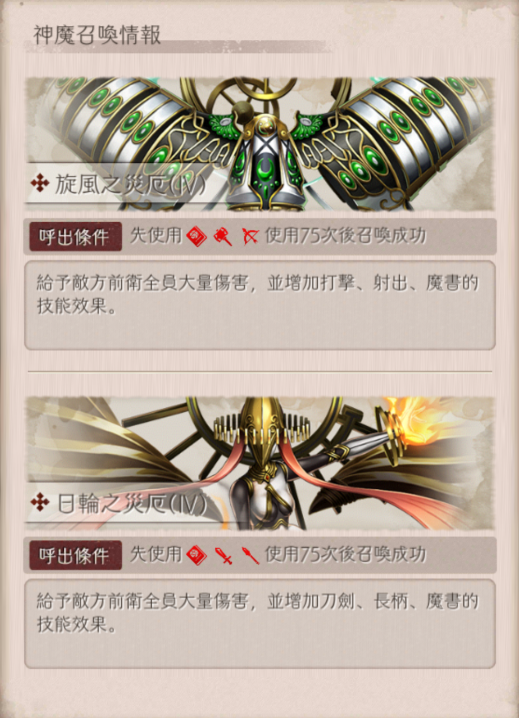This screenshot has width=519, height=718.
Task: Click 使用75次後召喚成功 text in first condition row
Action: [x=345, y=236]
